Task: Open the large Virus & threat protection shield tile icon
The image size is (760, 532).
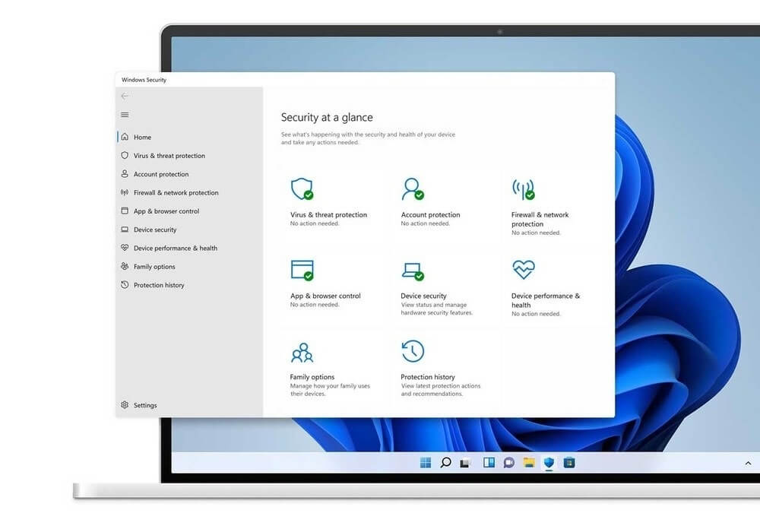Action: (x=302, y=188)
